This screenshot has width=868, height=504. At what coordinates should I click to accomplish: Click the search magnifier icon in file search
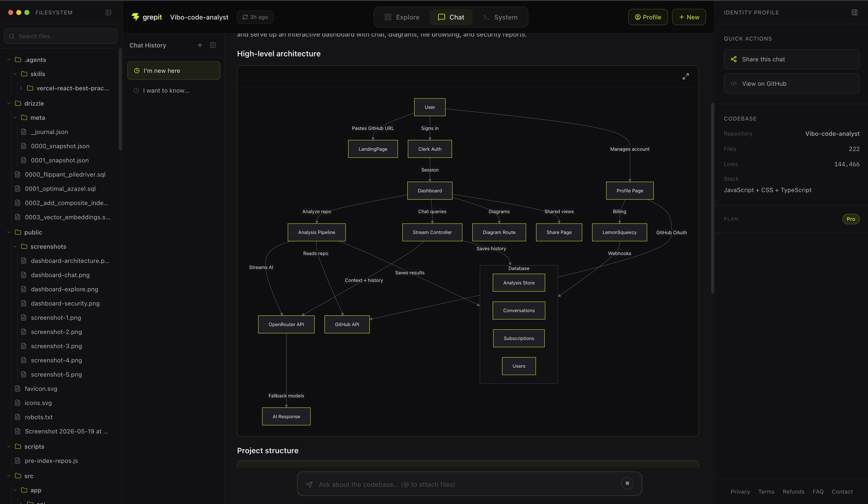pos(12,36)
